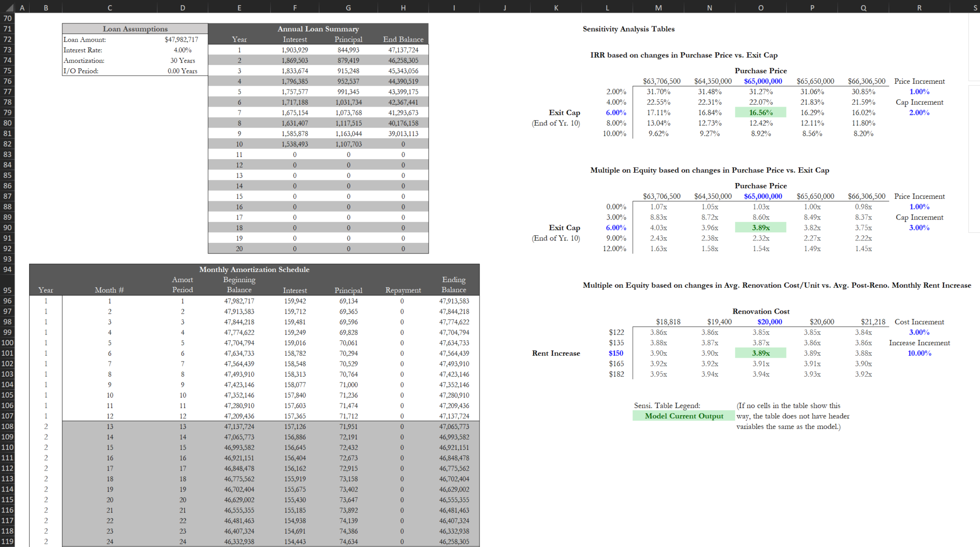This screenshot has width=980, height=547.
Task: Select Year 1 principal 844,993
Action: coord(348,50)
